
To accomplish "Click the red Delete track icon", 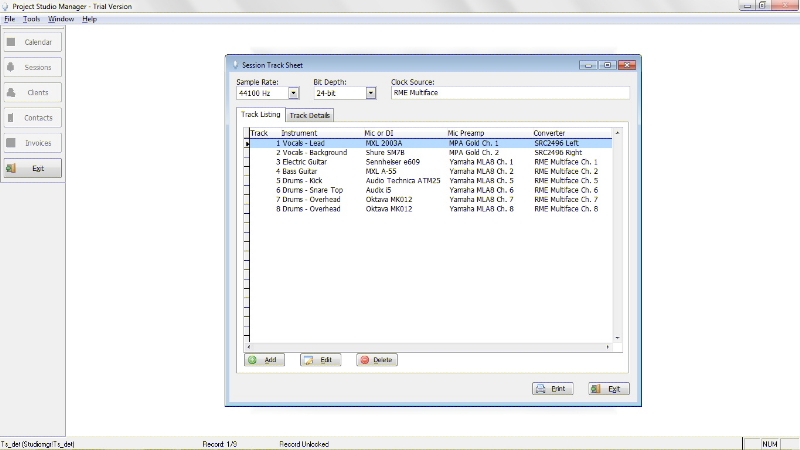I will 364,360.
